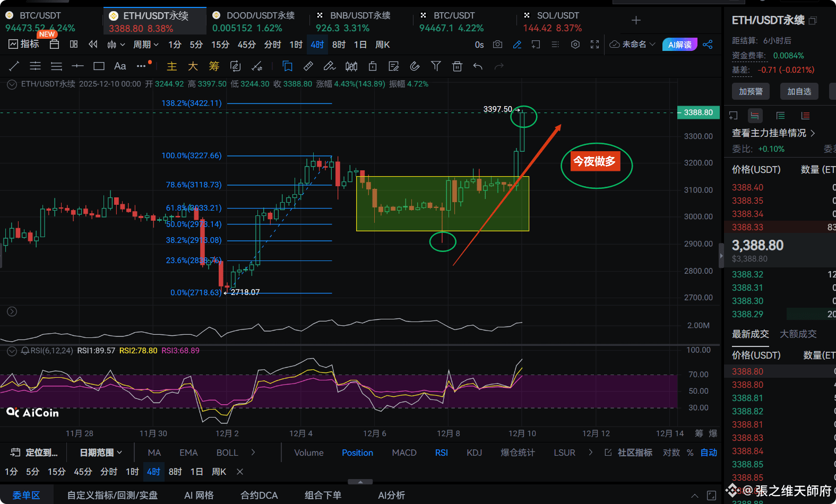Viewport: 836px width, 504px height.
Task: Select the 1日 timeframe in top bar
Action: click(360, 45)
